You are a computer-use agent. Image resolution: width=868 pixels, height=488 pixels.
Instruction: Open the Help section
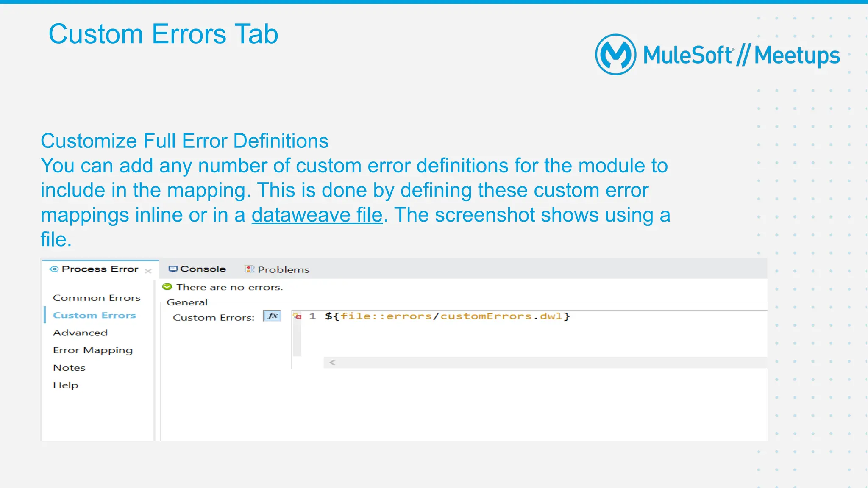point(66,385)
